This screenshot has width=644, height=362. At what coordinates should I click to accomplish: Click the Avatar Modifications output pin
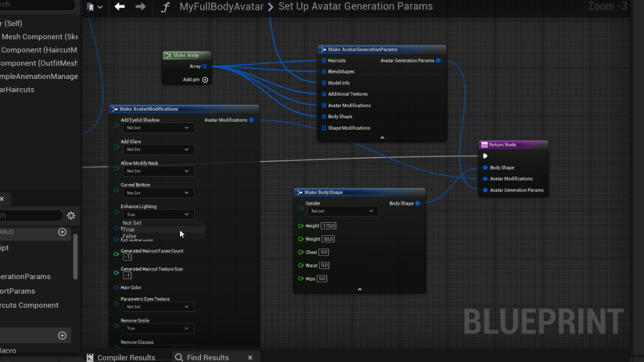point(252,120)
